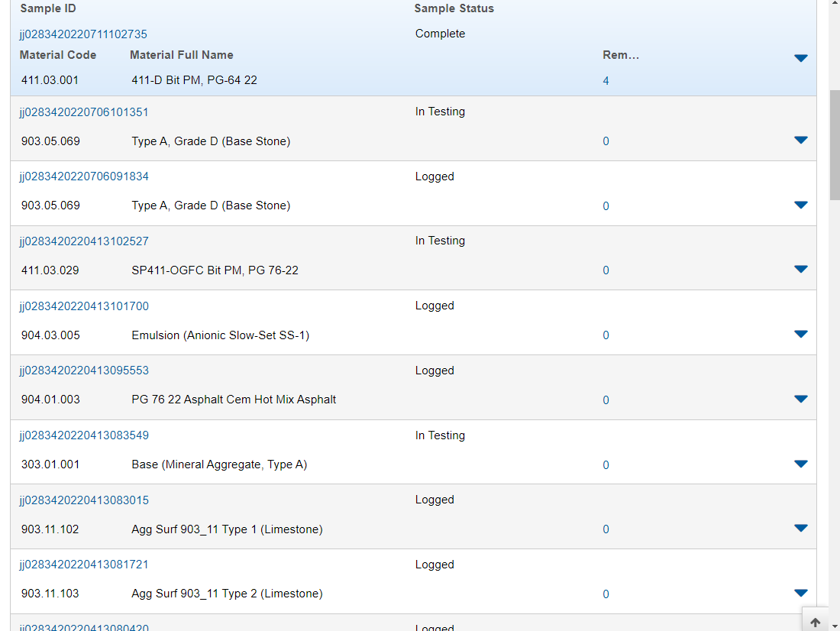Screen dimensions: 840x631
Task: Click material name 411-D Bit PM, PG-64 22
Action: pos(195,80)
